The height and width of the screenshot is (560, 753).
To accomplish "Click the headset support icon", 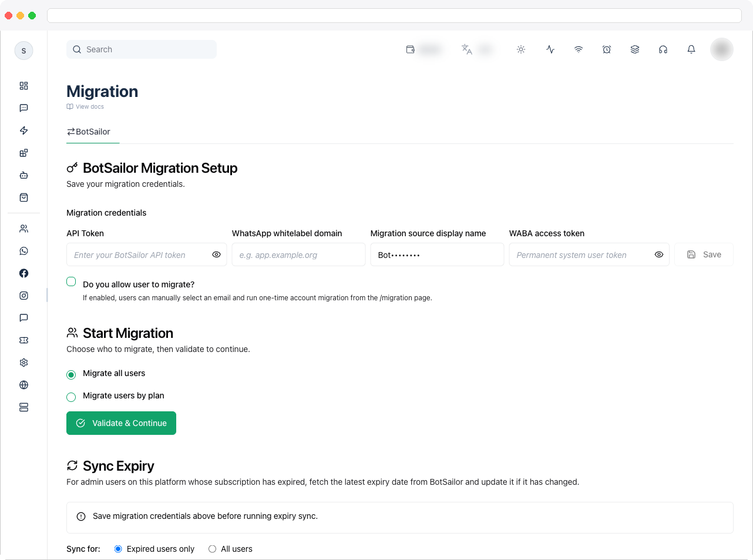I will point(663,49).
